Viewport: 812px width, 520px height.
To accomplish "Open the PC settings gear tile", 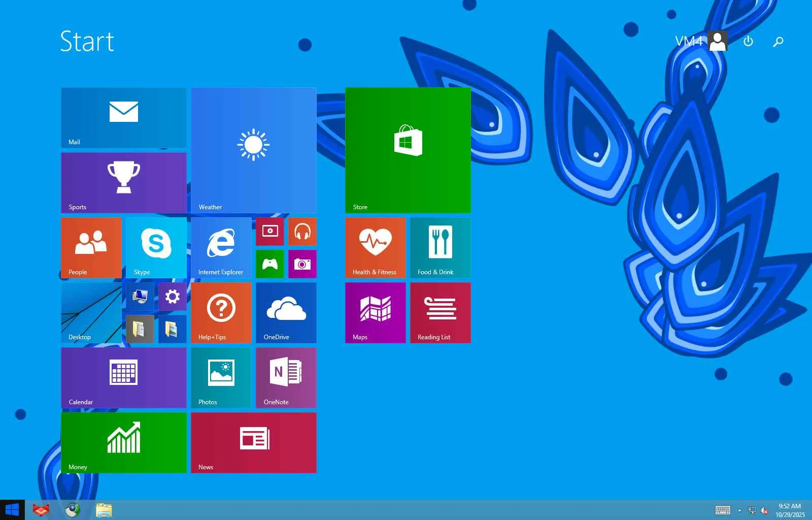I will (173, 297).
